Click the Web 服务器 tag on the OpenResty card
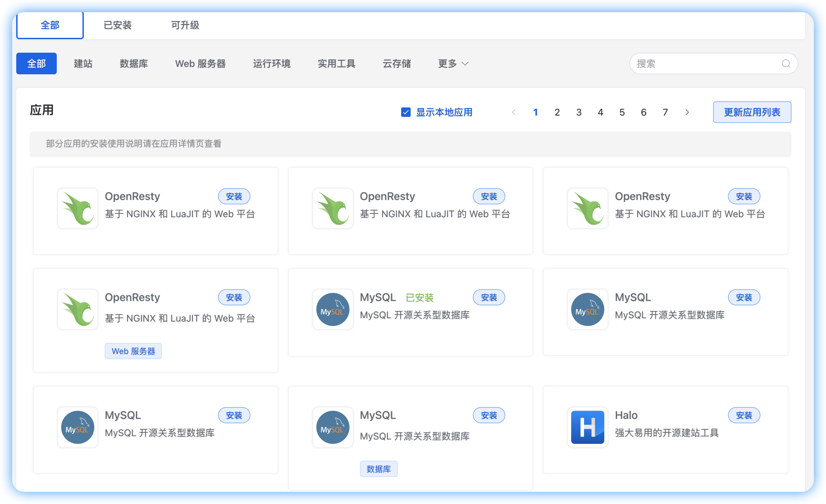This screenshot has width=826, height=504. coord(133,351)
